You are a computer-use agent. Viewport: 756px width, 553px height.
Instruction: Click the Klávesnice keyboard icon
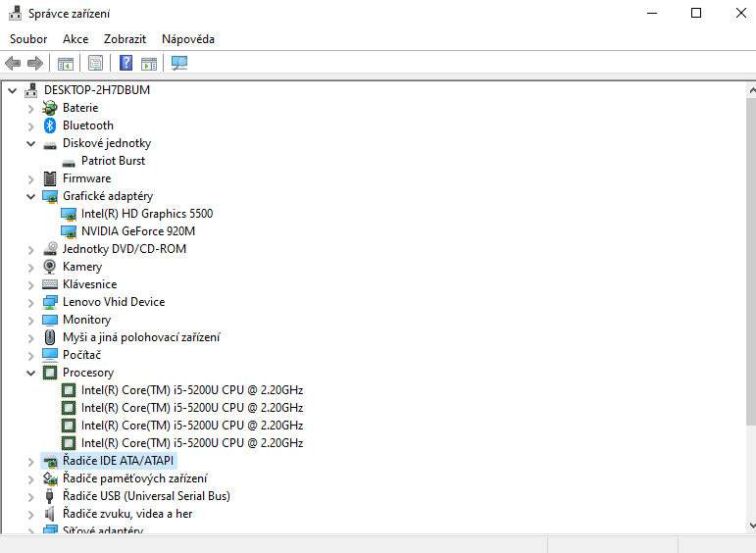click(50, 284)
